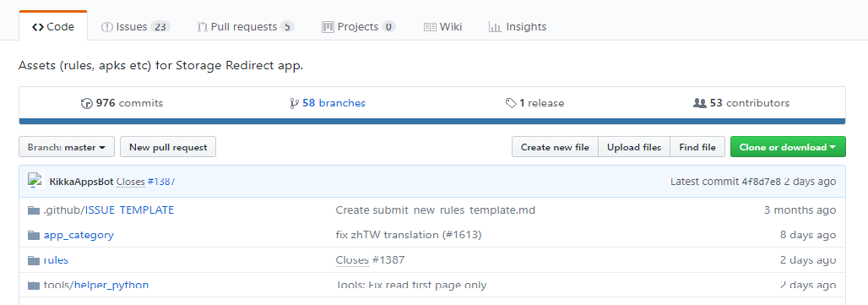The width and height of the screenshot is (868, 305).
Task: Click the .github folder icon
Action: [x=34, y=210]
